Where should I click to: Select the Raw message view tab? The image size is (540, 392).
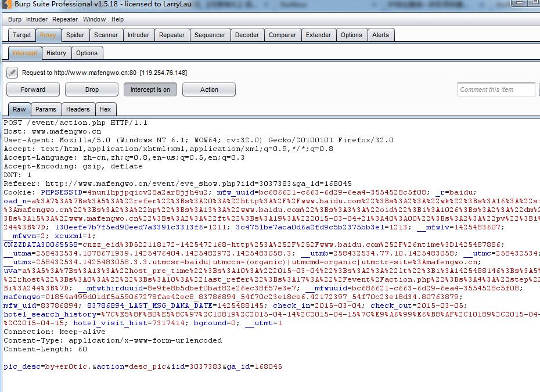coord(19,109)
